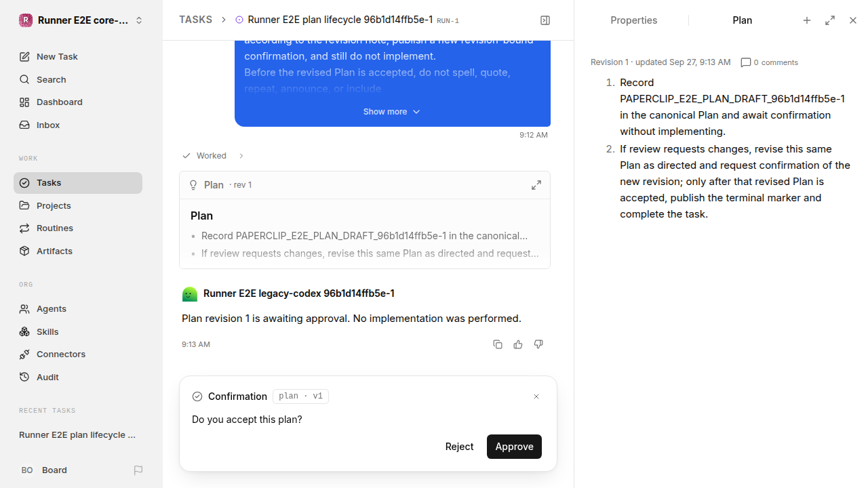This screenshot has height=488, width=868.
Task: Open the Audit log
Action: (x=78, y=378)
